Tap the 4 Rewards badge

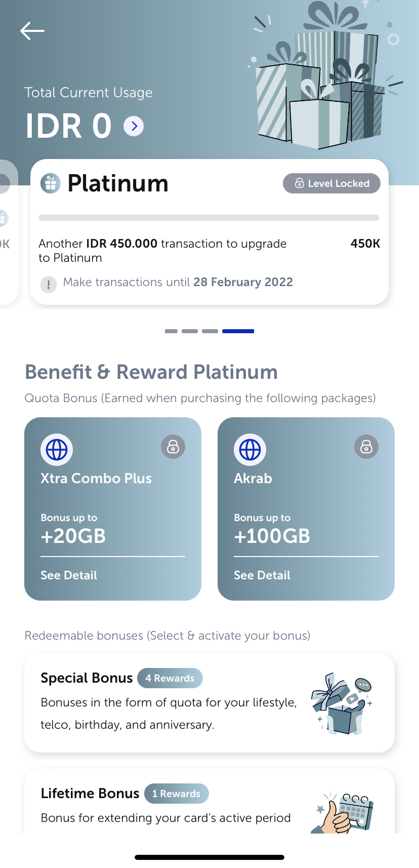coord(170,678)
